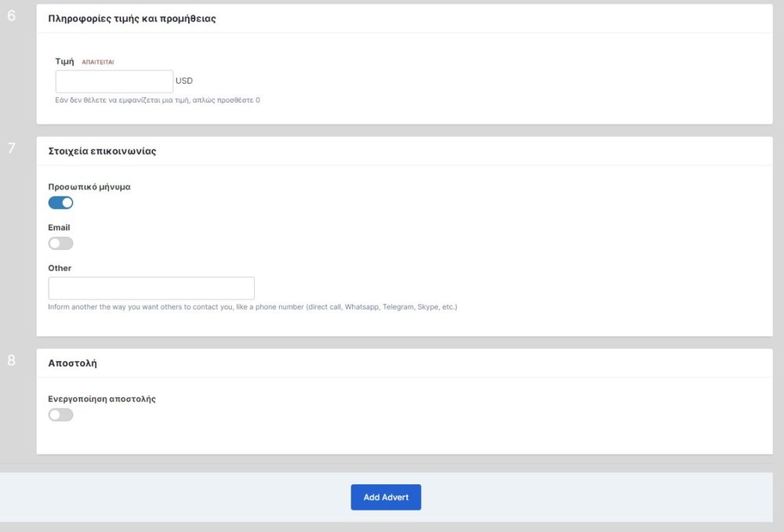Screen dimensions: 784x532
Task: Click the Τιμή price input field
Action: click(x=114, y=81)
